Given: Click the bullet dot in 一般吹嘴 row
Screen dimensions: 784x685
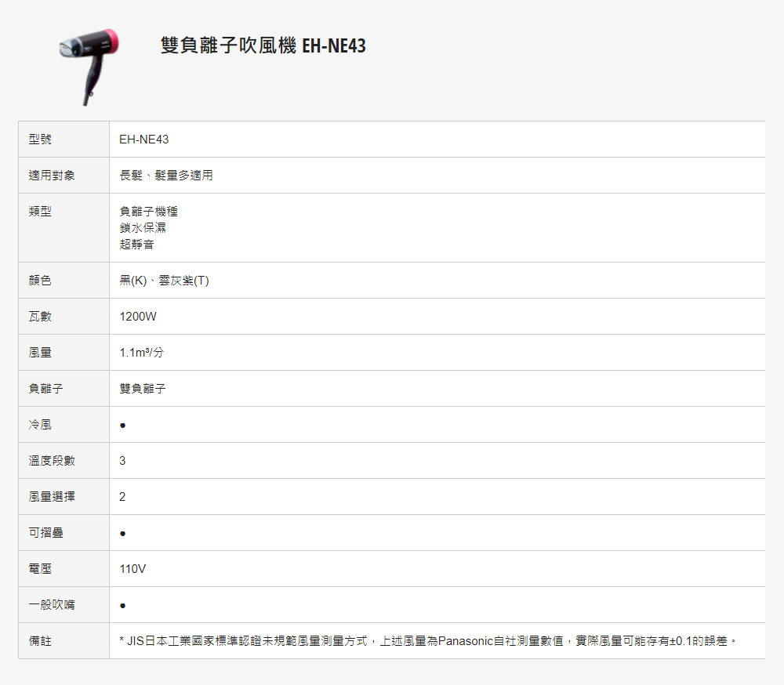Looking at the screenshot, I should coord(122,606).
